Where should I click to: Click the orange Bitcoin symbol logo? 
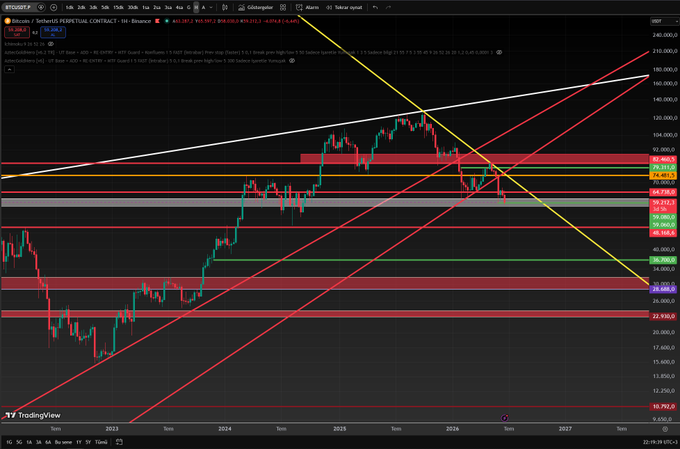[7, 21]
